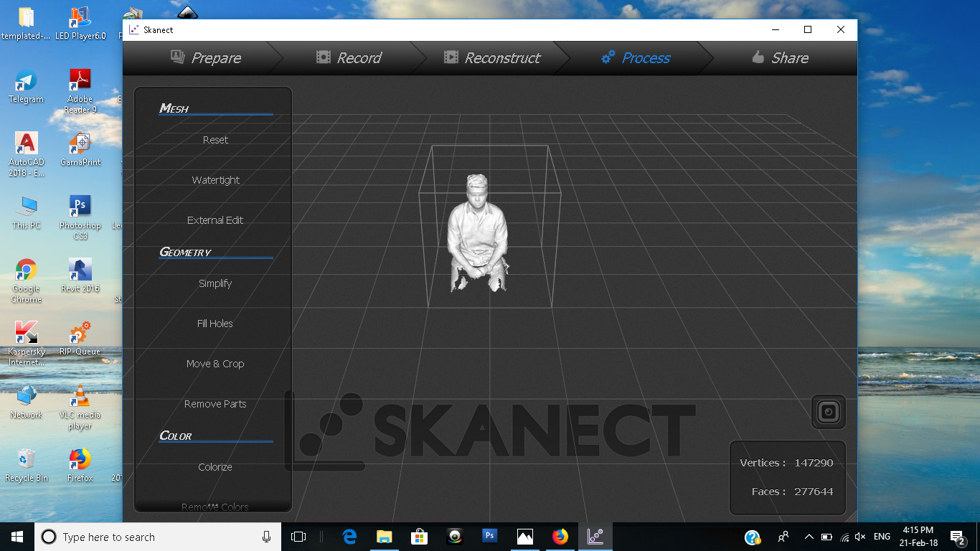Open the Reconstruct tab
The image size is (980, 551).
pos(492,58)
